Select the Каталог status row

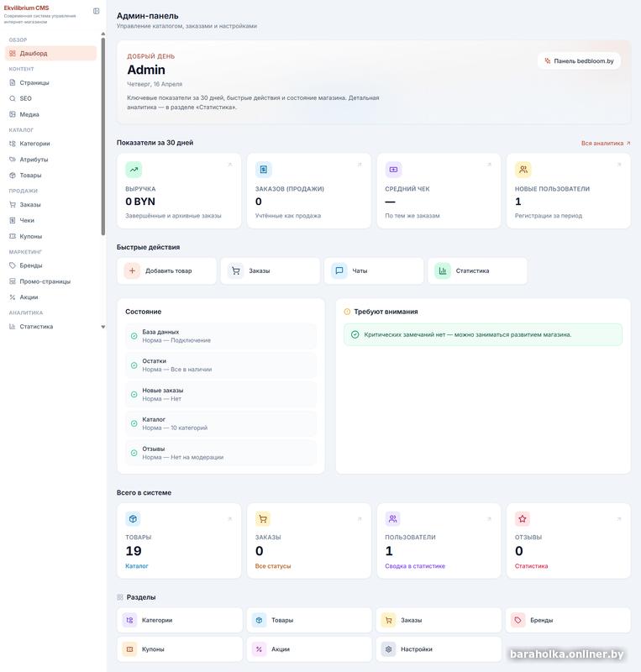(221, 423)
